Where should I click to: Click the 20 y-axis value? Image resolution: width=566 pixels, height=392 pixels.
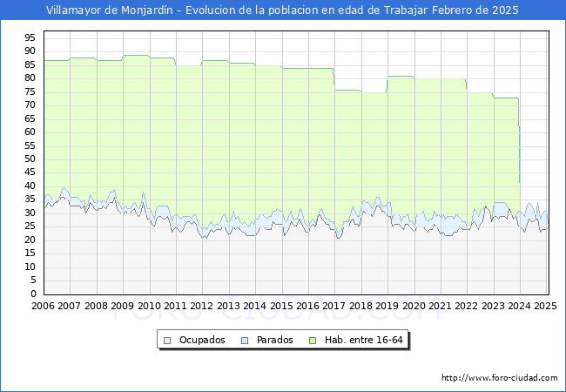coord(30,240)
